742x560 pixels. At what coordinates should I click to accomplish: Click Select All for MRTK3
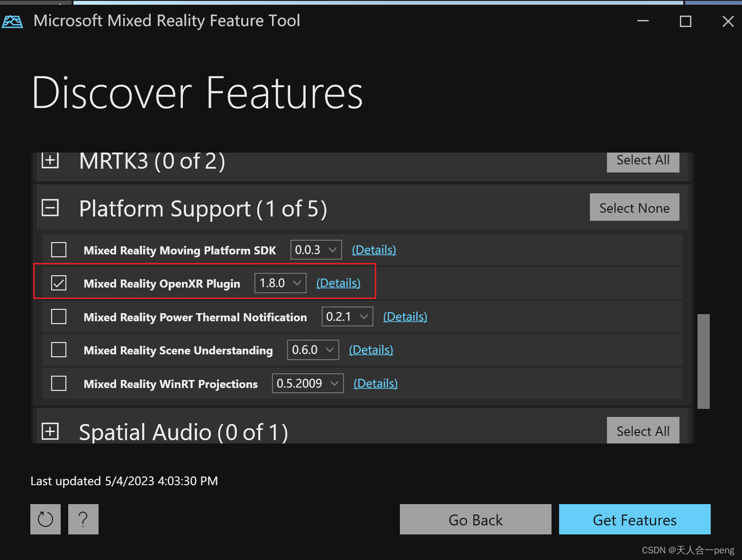643,162
